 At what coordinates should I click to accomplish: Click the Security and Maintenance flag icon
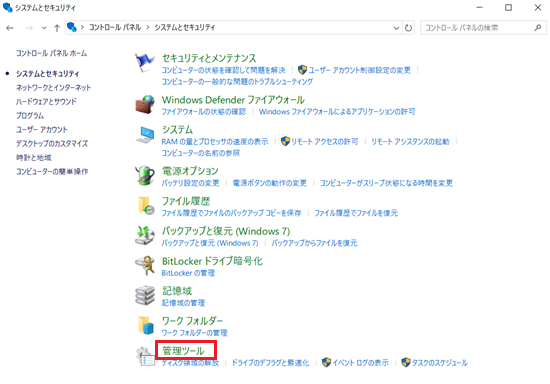click(x=145, y=62)
